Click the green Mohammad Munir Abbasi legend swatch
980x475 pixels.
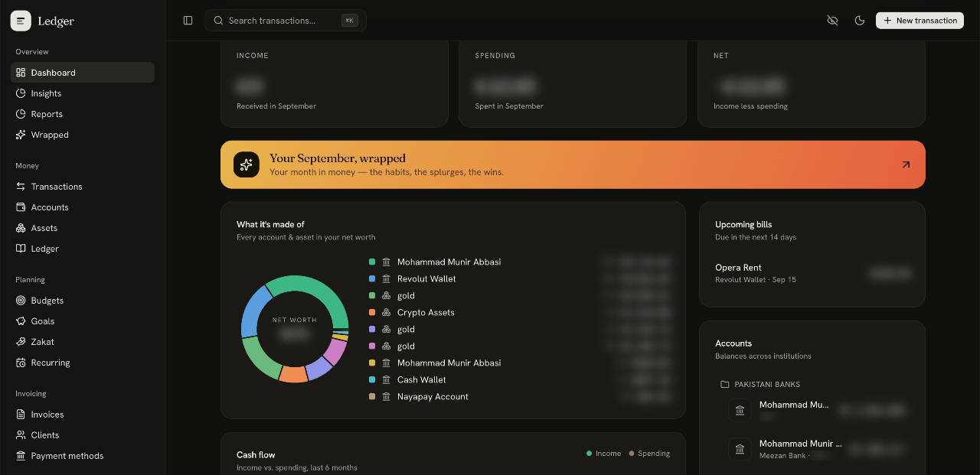coord(372,262)
